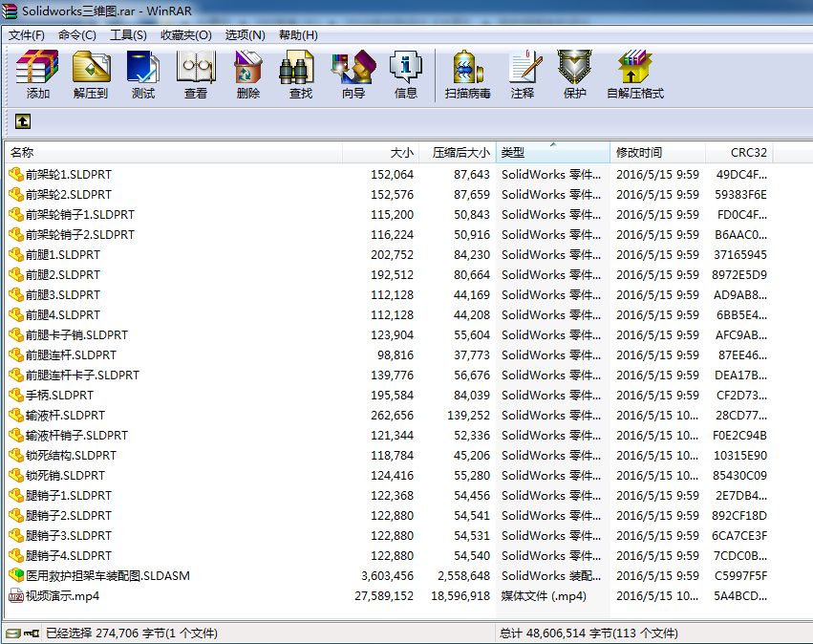Click CRC value C5997F5F

(741, 576)
